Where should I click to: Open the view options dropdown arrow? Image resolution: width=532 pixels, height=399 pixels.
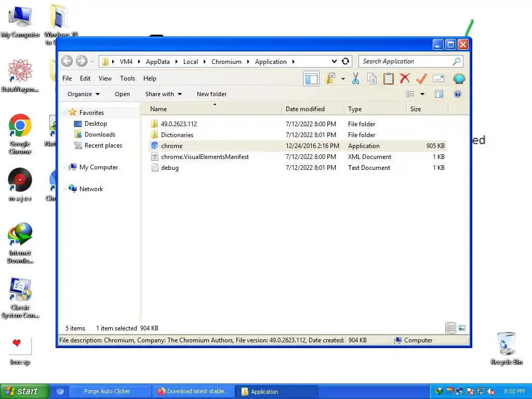(x=422, y=94)
